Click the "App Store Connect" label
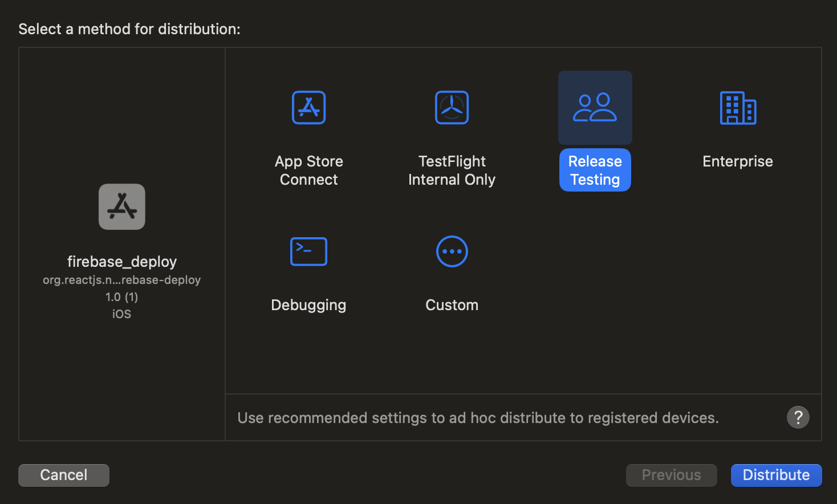The width and height of the screenshot is (837, 504). tap(308, 170)
